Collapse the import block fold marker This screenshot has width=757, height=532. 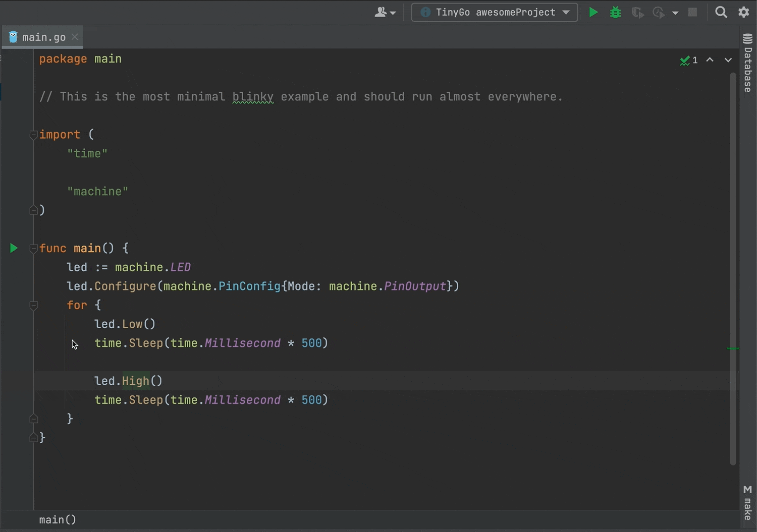click(33, 135)
